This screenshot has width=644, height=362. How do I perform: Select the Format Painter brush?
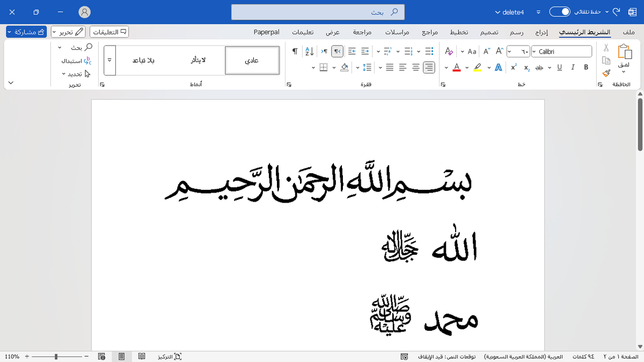(606, 73)
